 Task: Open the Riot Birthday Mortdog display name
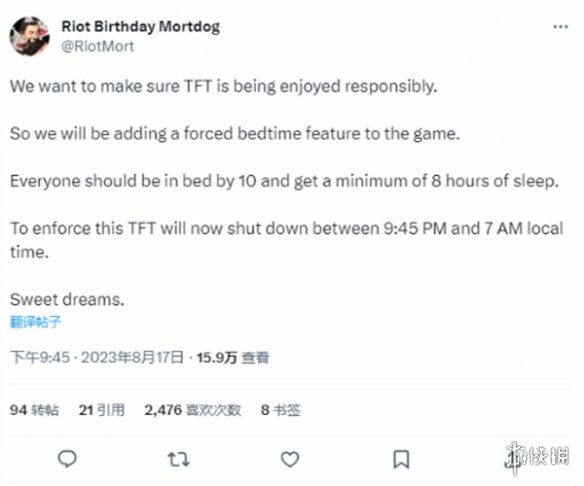point(140,26)
